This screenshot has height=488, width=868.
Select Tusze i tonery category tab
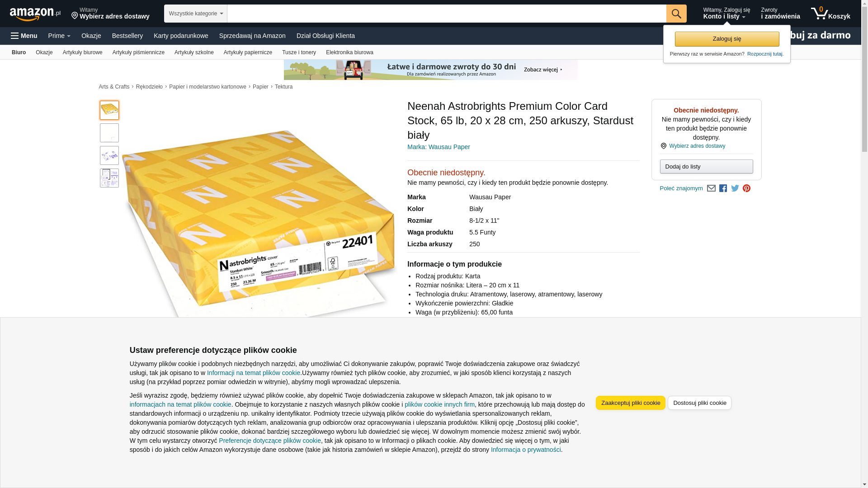coord(299,52)
